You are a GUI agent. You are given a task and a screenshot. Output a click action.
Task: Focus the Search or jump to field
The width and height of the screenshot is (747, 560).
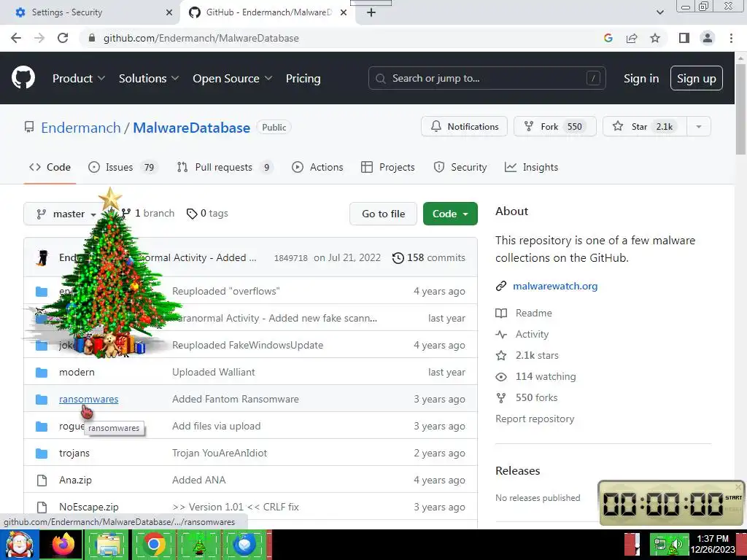tap(487, 78)
